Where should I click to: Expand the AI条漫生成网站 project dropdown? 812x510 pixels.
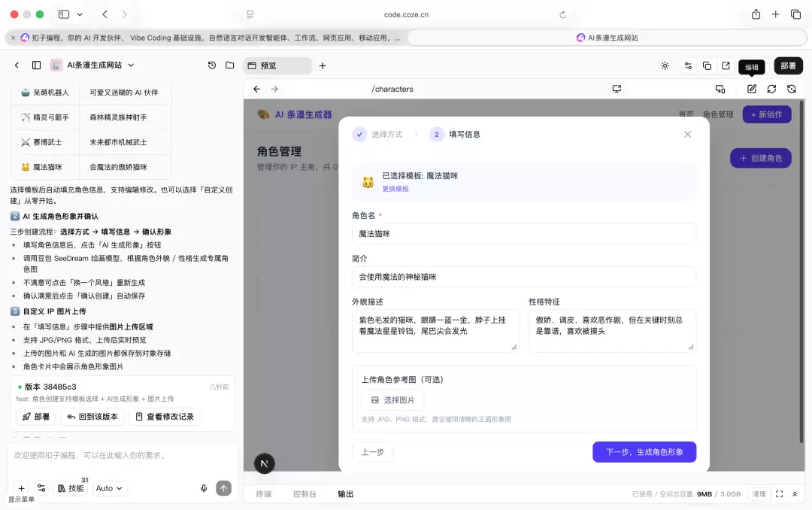131,65
